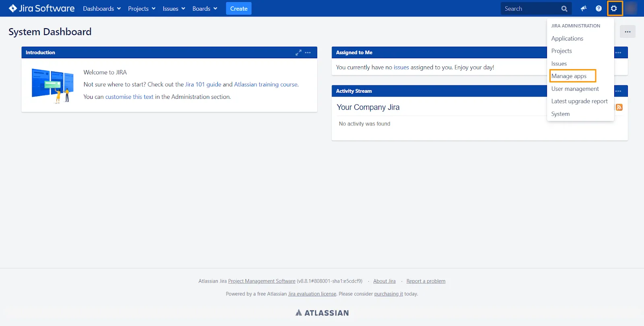This screenshot has width=644, height=326.
Task: Expand the Projects dropdown in navbar
Action: tap(142, 8)
